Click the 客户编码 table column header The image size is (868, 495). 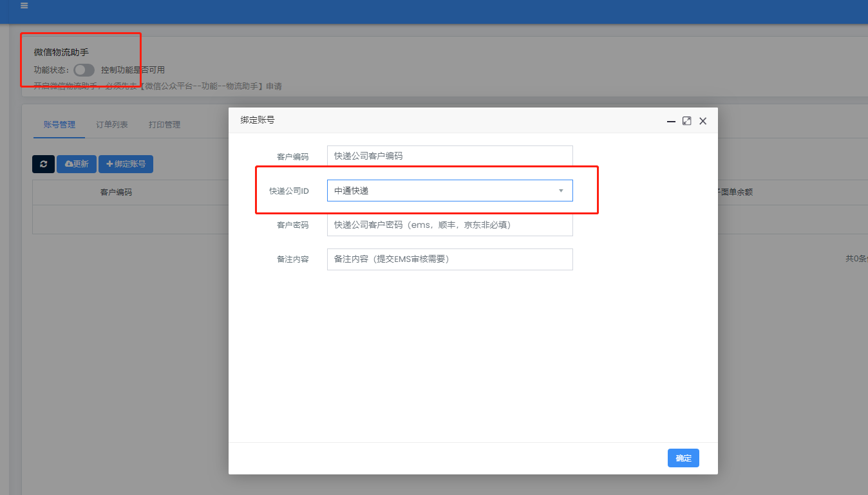(x=116, y=192)
